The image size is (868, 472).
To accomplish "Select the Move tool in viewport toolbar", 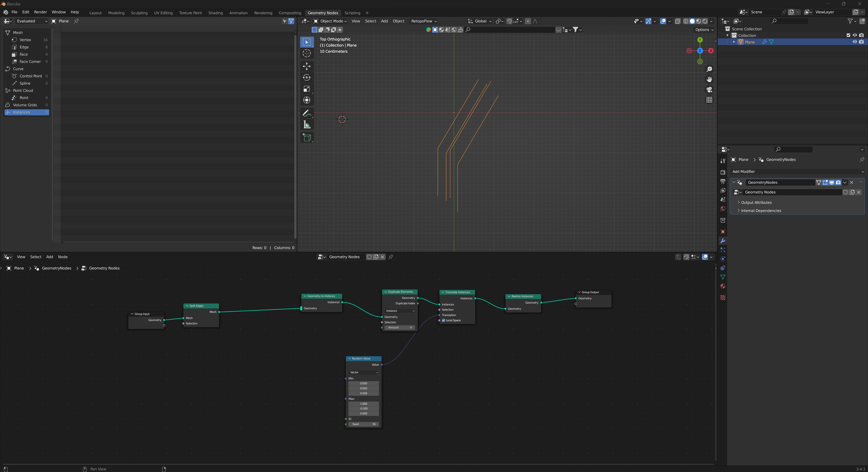I will click(307, 66).
